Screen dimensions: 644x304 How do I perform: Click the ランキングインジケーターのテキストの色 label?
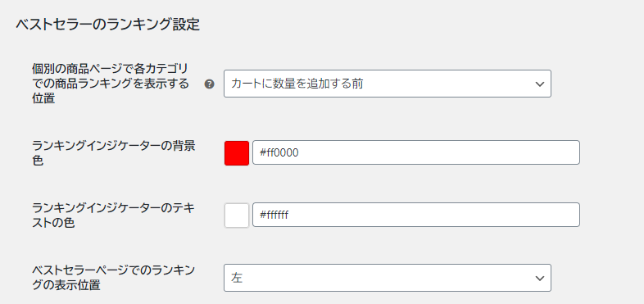tap(113, 215)
